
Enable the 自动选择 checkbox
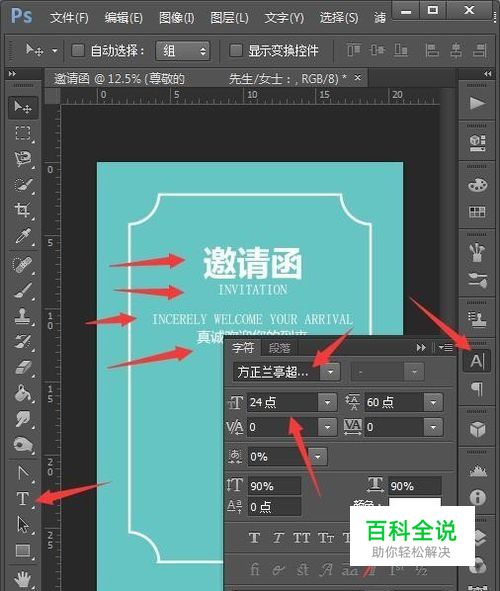pos(78,50)
